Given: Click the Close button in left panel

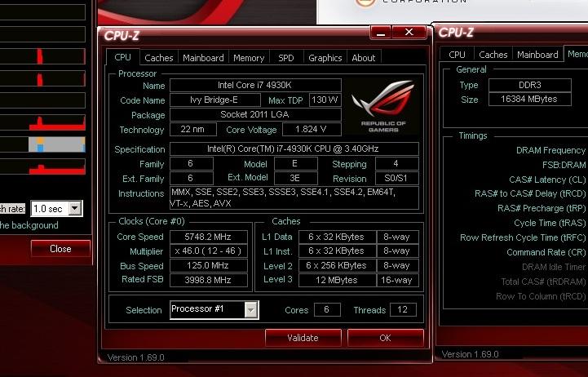Looking at the screenshot, I should tap(60, 249).
